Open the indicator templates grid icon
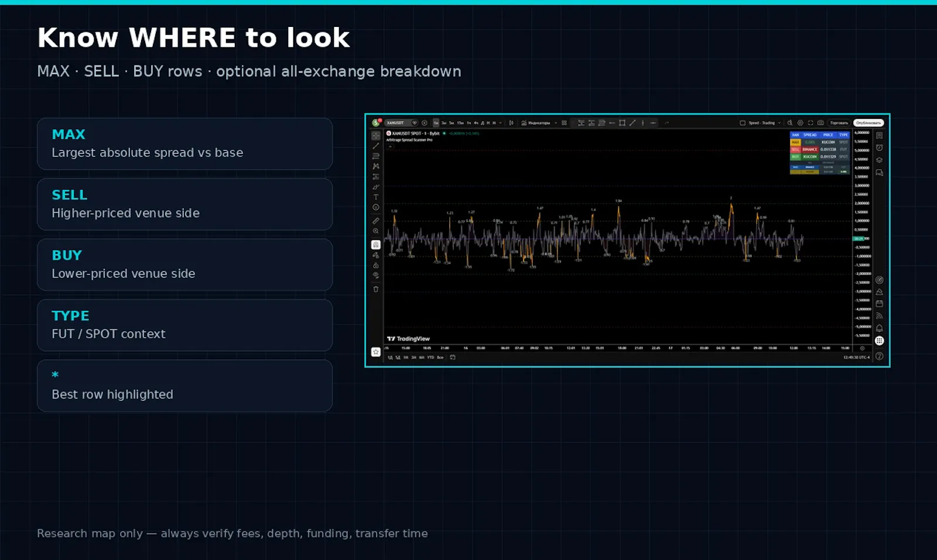This screenshot has height=560, width=937. point(564,123)
